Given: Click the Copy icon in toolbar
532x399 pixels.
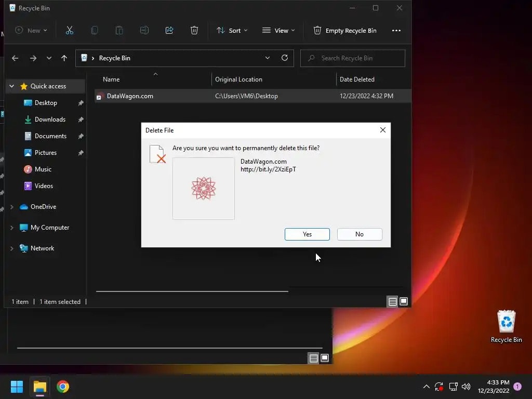Looking at the screenshot, I should 95,30.
